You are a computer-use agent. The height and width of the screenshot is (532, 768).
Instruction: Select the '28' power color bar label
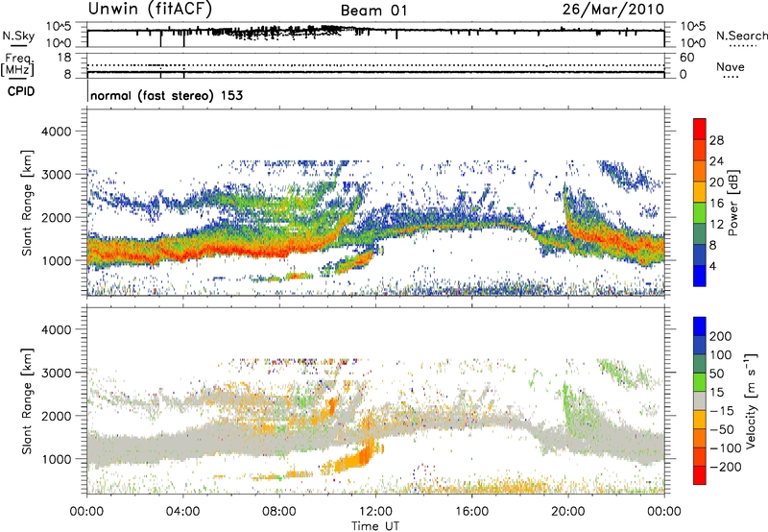click(716, 140)
